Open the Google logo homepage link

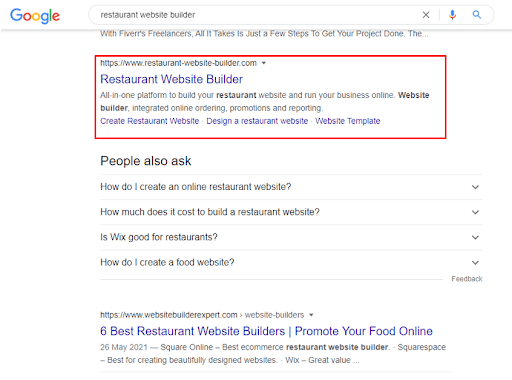35,16
